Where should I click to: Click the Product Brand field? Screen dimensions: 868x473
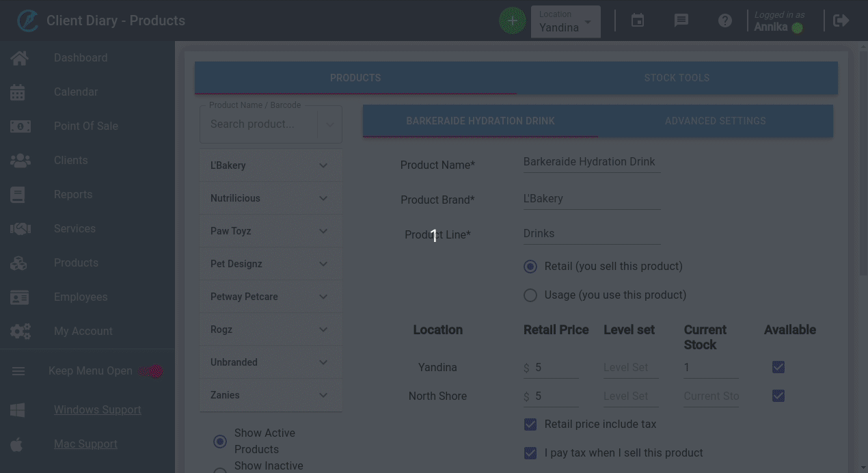(592, 199)
